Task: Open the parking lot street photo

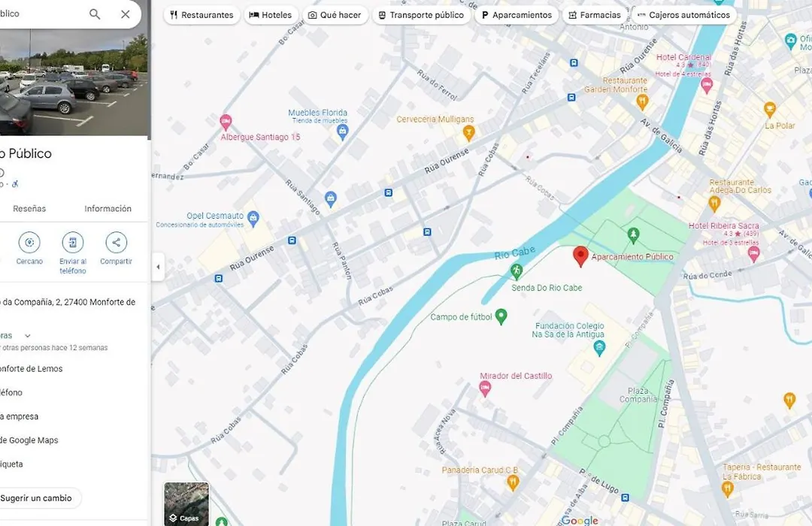Action: (74, 82)
